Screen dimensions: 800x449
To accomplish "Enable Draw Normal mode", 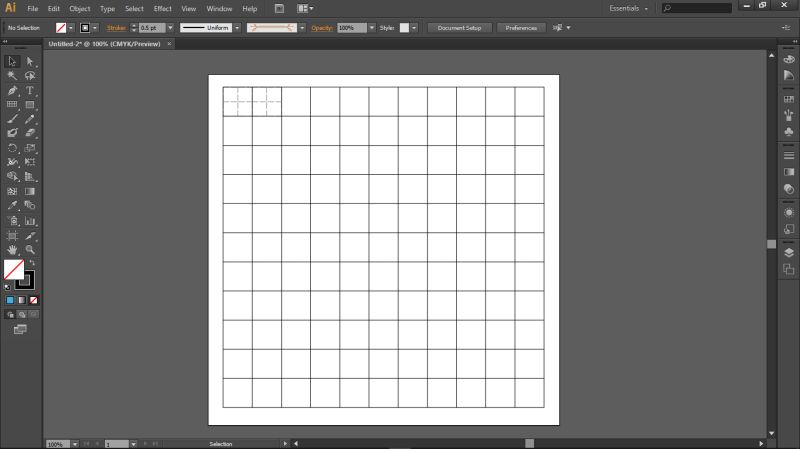I will 10,314.
